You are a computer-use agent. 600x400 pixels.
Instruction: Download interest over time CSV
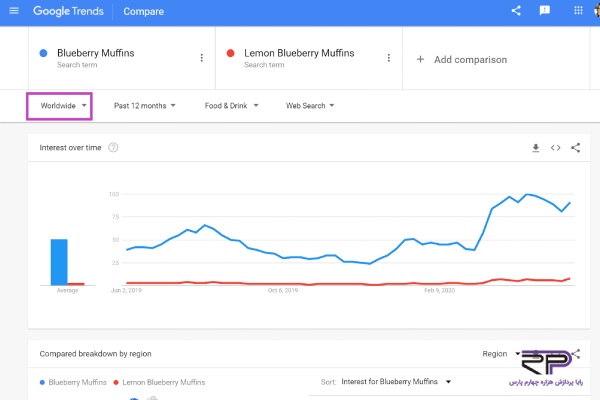pyautogui.click(x=536, y=148)
